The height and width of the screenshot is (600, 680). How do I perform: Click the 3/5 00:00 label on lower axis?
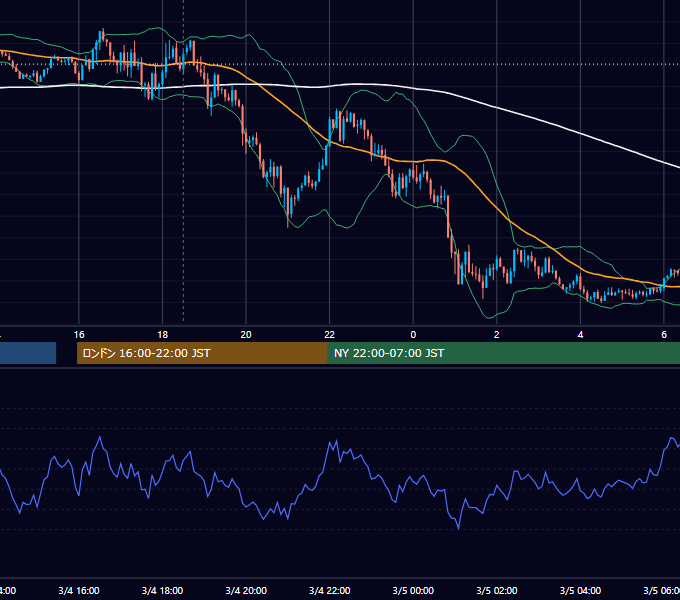413,590
